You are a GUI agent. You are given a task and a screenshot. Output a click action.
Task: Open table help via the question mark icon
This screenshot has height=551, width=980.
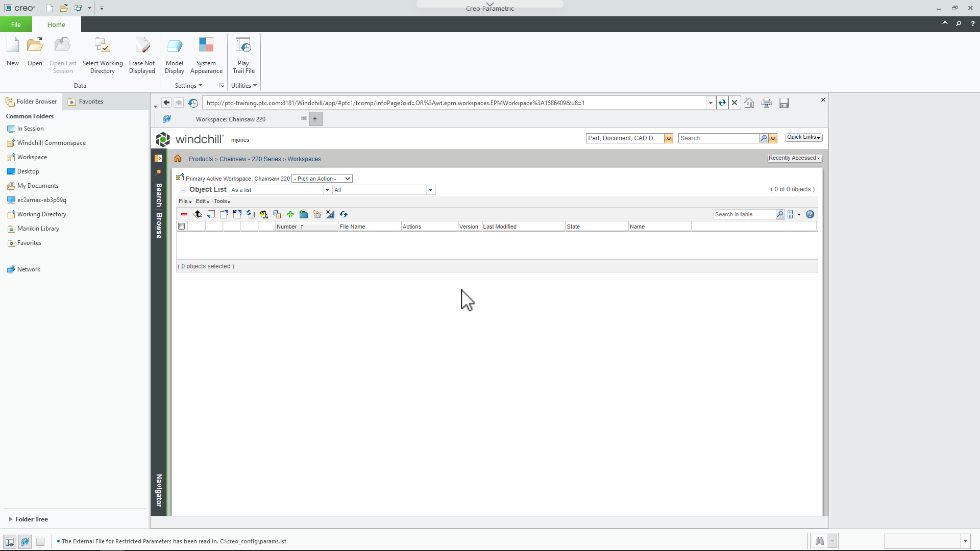(810, 214)
